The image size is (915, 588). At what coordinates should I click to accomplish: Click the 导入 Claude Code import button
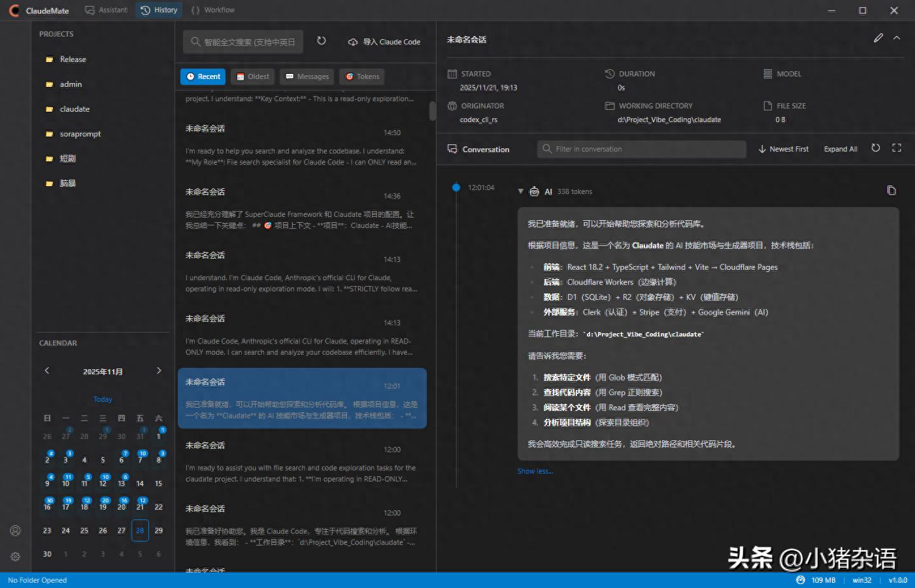384,42
